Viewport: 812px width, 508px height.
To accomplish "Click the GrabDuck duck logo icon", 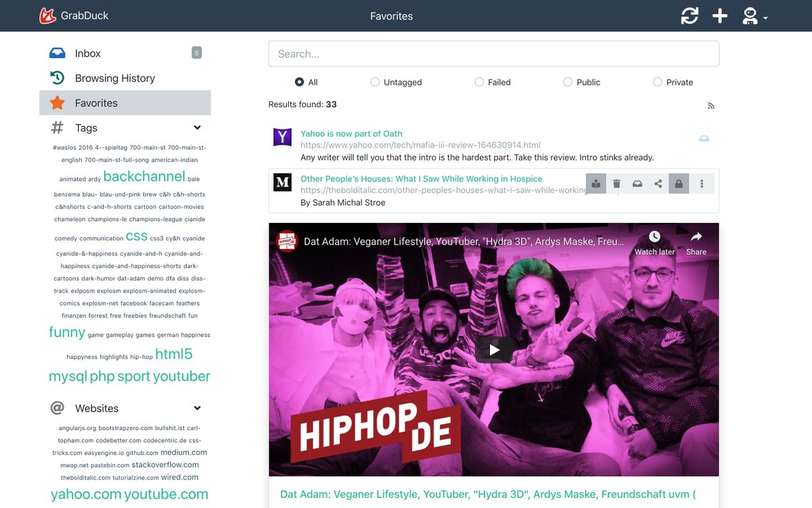I will (x=47, y=16).
